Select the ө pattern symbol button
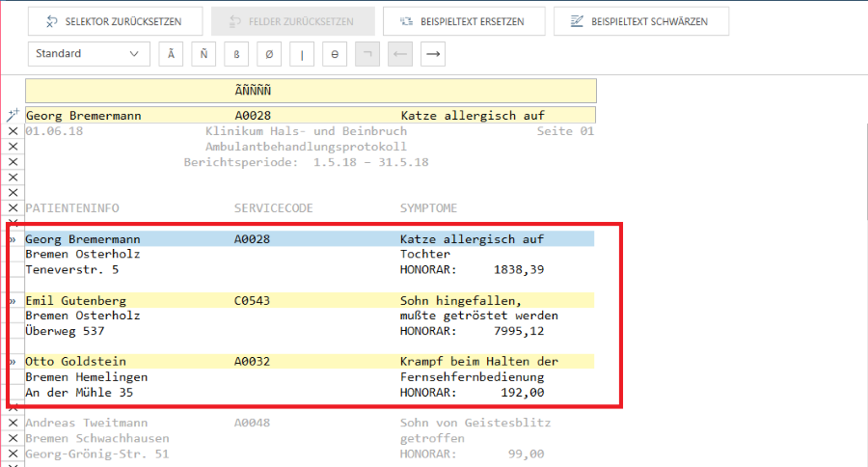The image size is (868, 467). click(x=335, y=54)
